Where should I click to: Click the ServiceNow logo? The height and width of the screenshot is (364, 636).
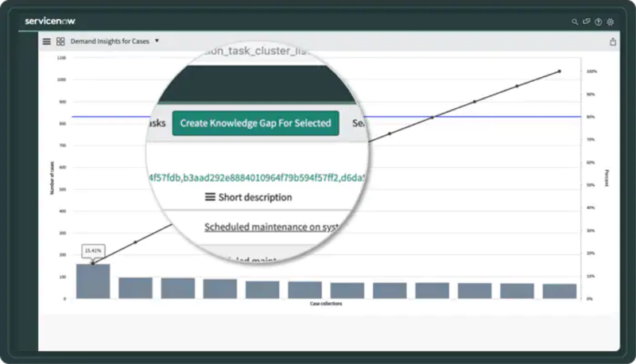[x=50, y=21]
